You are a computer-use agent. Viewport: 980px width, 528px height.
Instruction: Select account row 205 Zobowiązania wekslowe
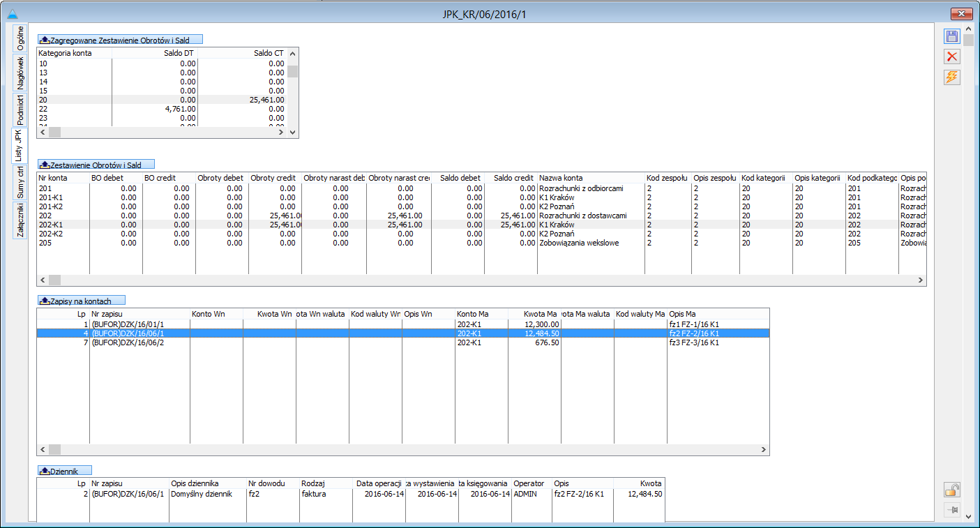(481, 243)
